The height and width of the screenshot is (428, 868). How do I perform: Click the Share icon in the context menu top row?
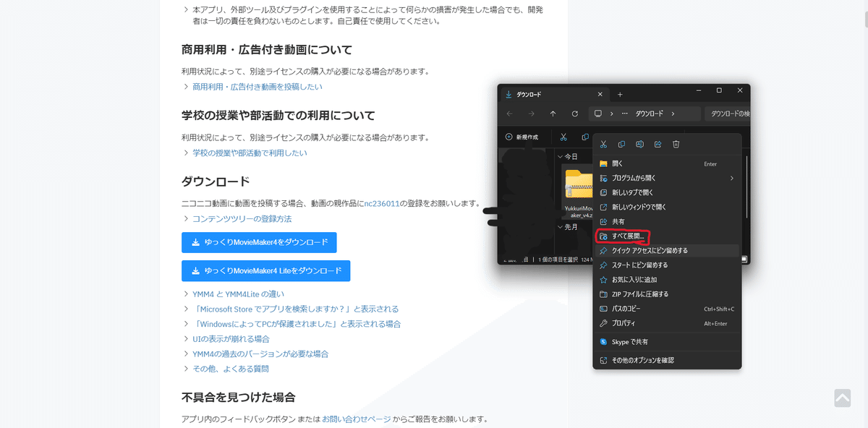point(658,145)
